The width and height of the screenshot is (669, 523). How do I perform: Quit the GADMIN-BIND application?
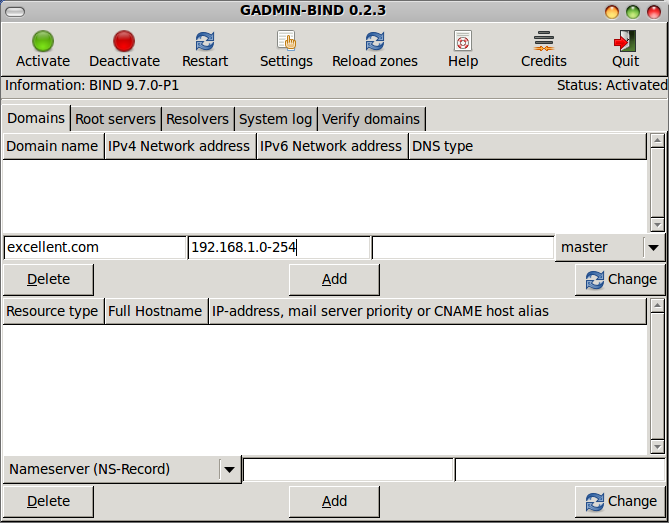pyautogui.click(x=625, y=41)
